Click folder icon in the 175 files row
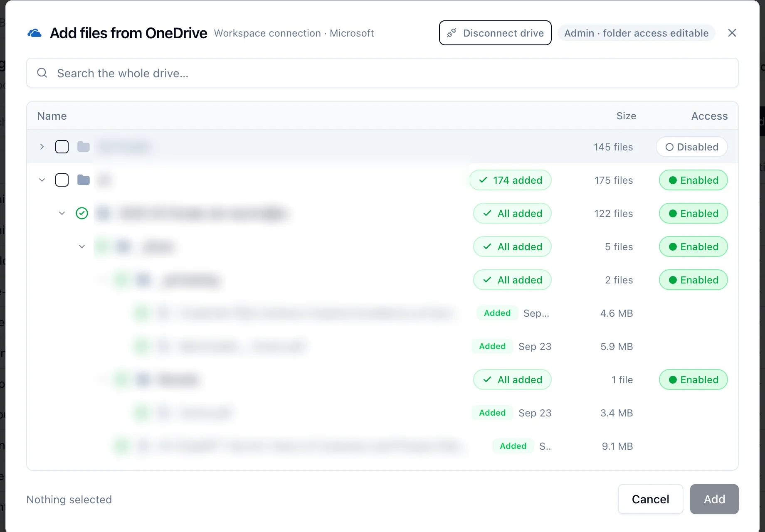This screenshot has width=765, height=532. pyautogui.click(x=84, y=180)
